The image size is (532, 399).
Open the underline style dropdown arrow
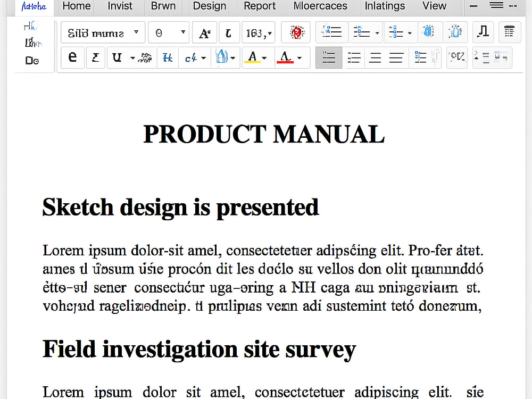pos(132,58)
